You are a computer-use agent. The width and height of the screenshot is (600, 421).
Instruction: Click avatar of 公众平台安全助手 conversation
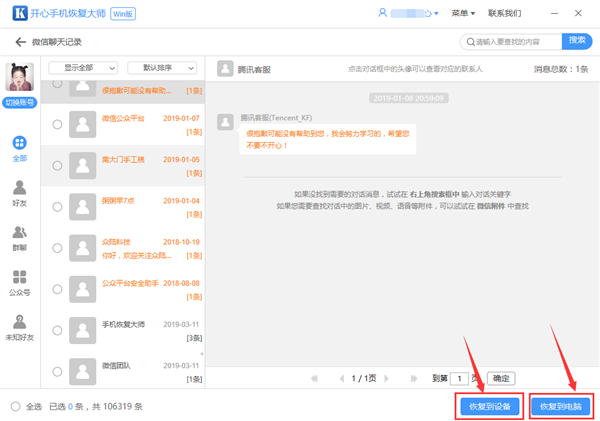[82, 289]
